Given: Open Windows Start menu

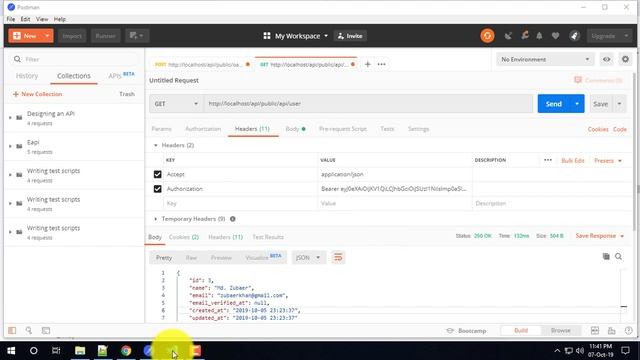Looking at the screenshot, I should point(11,351).
